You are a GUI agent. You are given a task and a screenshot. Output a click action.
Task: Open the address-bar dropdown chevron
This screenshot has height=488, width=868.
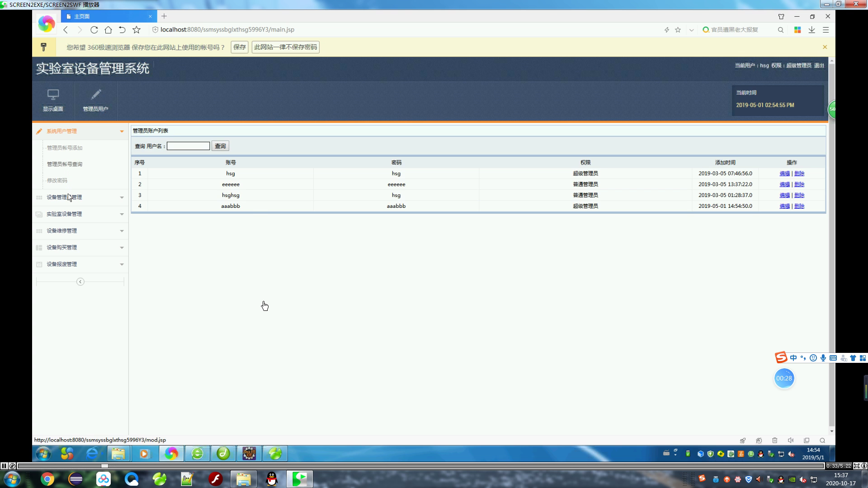691,30
